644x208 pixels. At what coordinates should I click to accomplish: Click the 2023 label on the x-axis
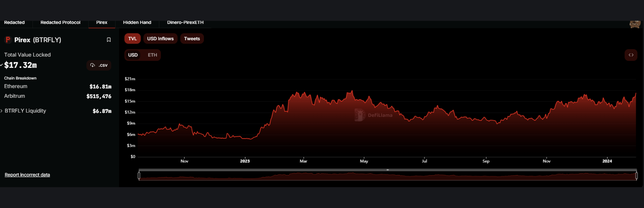245,161
